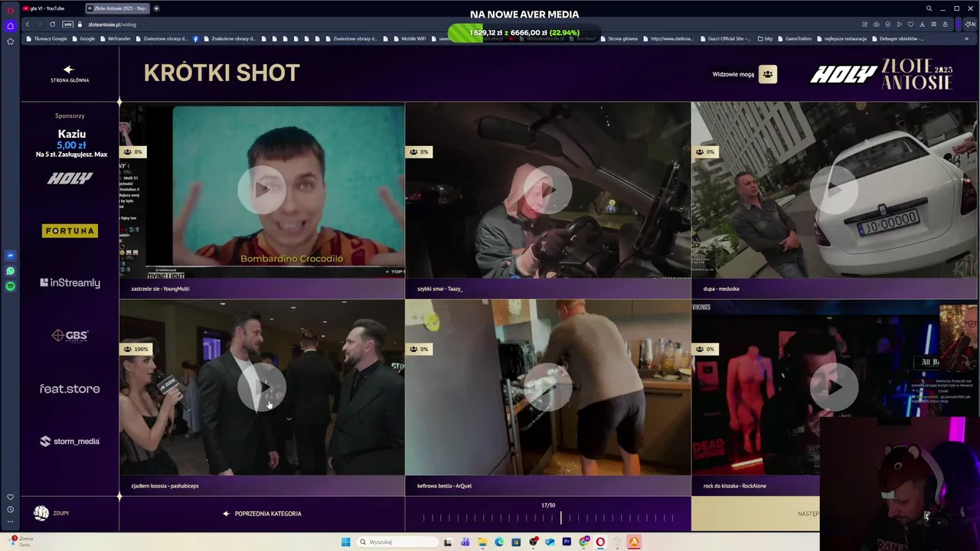Image resolution: width=980 pixels, height=551 pixels.
Task: Toggle the VPN badge in address bar
Action: 67,24
